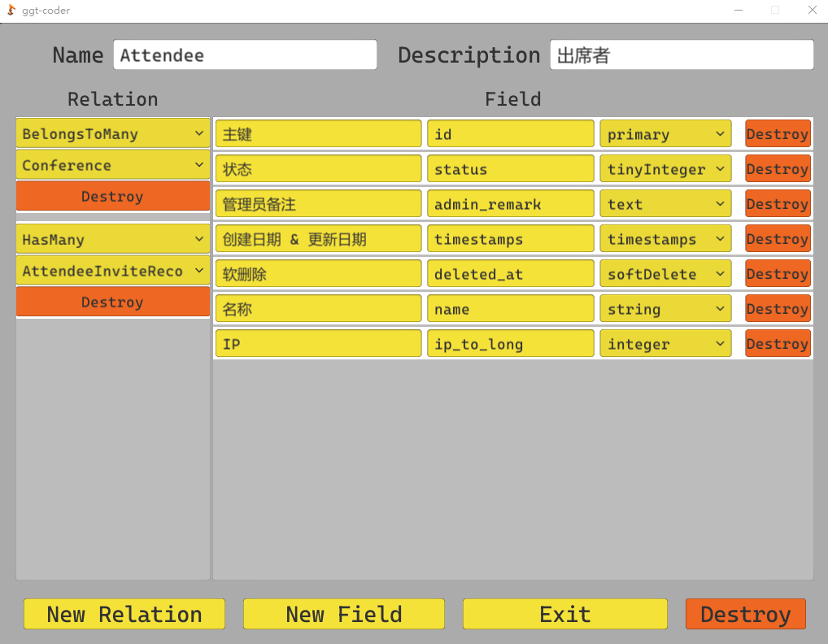Destroy the BelongsToMany Conference relation
The height and width of the screenshot is (644, 828).
point(112,196)
